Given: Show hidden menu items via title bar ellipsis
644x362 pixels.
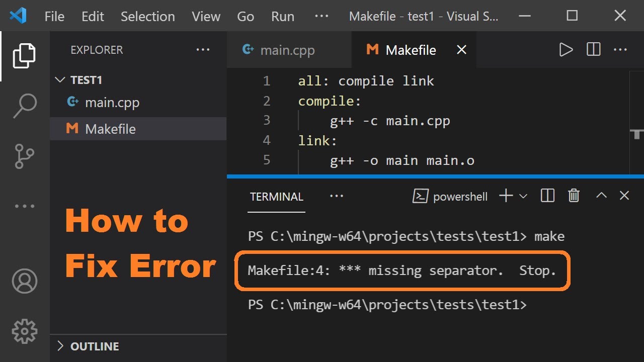Looking at the screenshot, I should pyautogui.click(x=321, y=16).
